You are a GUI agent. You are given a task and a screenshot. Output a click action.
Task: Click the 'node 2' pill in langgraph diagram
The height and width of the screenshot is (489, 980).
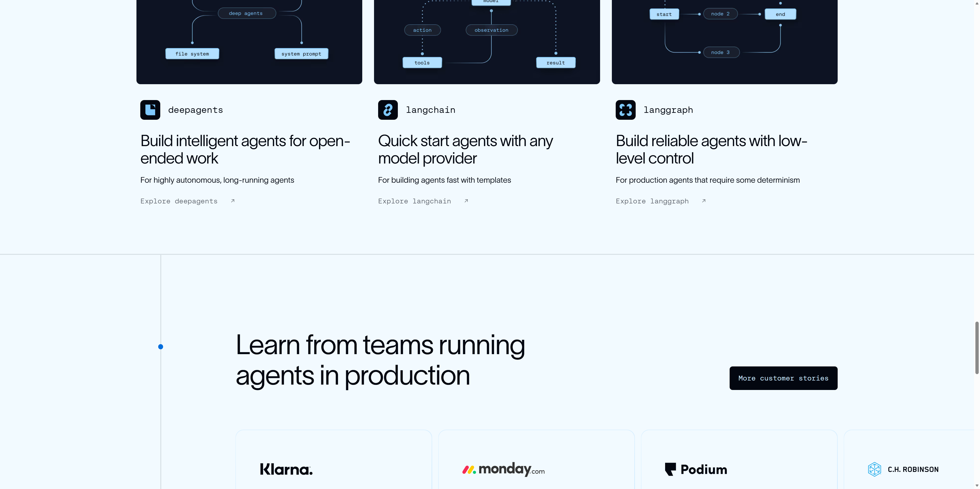pyautogui.click(x=721, y=14)
